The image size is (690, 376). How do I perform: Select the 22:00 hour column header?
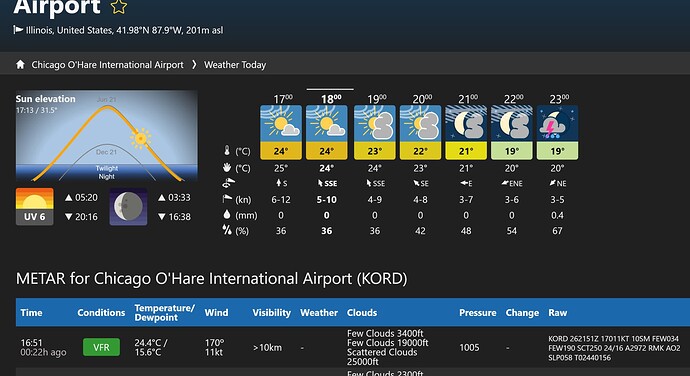(514, 99)
